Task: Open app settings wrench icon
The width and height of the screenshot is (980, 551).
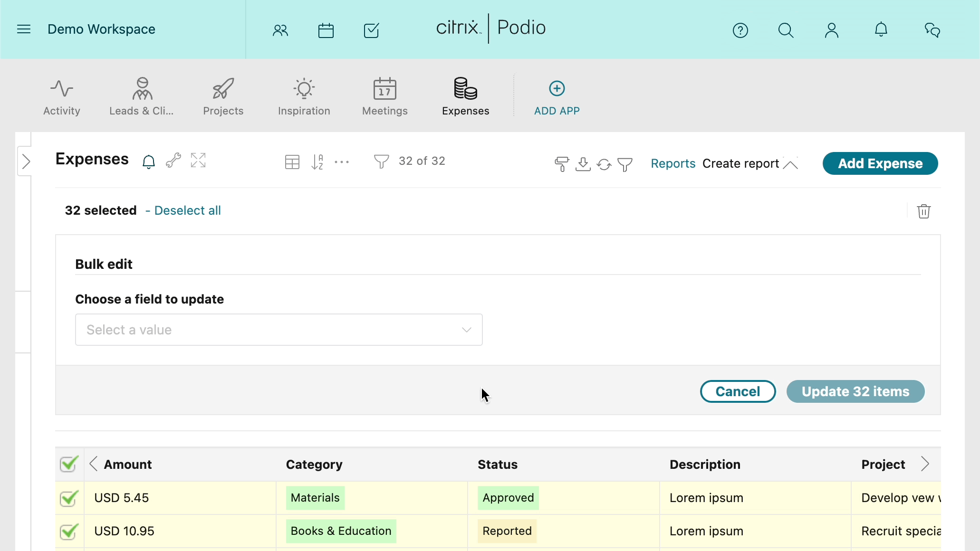Action: click(173, 161)
